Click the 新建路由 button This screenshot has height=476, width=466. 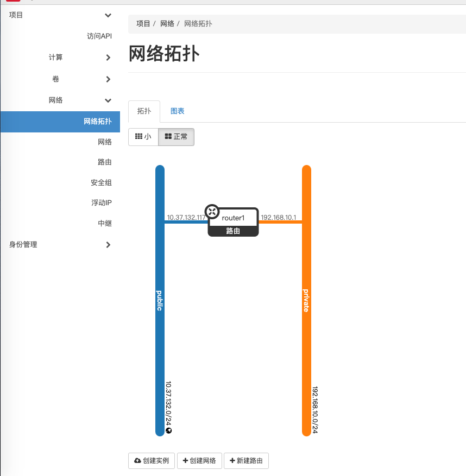tap(246, 460)
